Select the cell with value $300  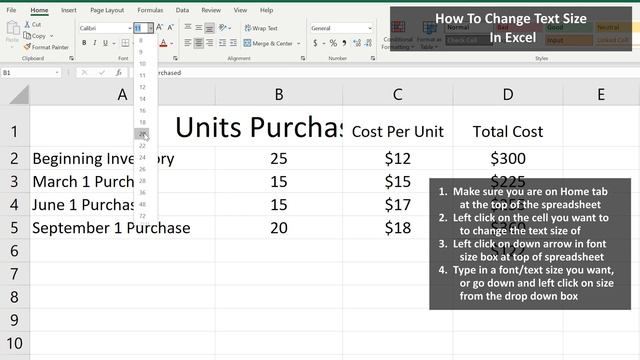[x=508, y=158]
